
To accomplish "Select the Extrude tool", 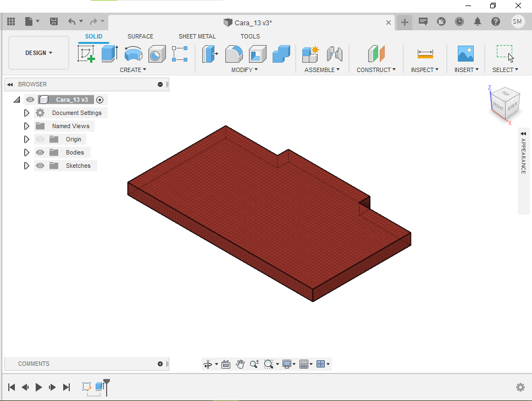I will (x=110, y=54).
